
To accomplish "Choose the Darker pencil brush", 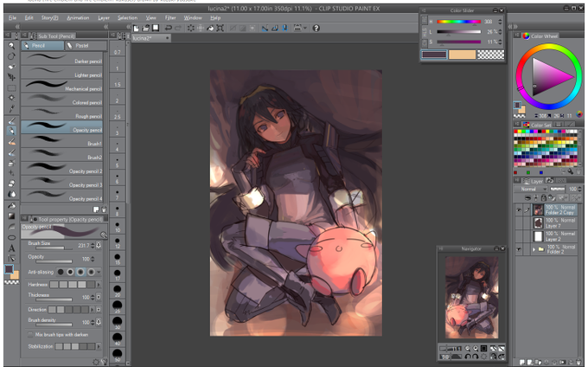I will pyautogui.click(x=61, y=59).
